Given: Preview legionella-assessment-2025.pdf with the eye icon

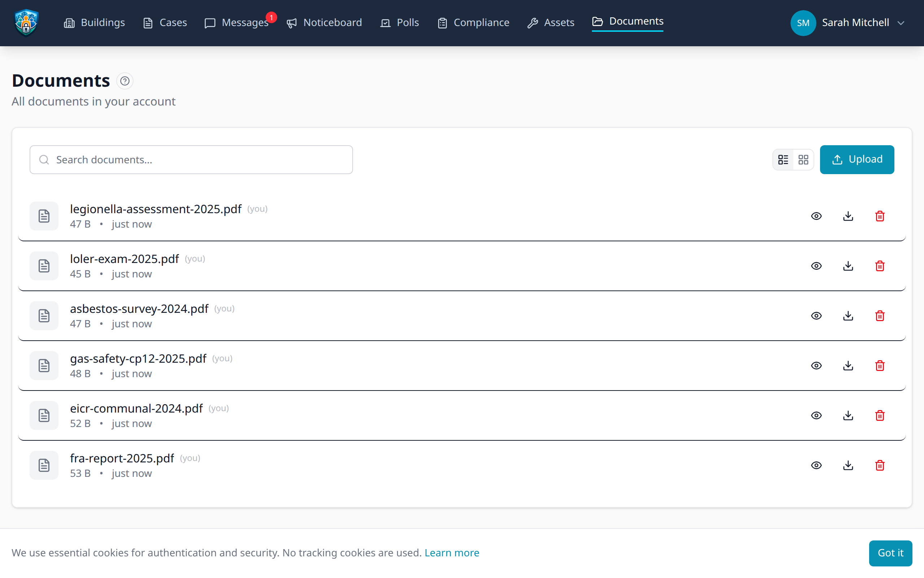Looking at the screenshot, I should (816, 216).
